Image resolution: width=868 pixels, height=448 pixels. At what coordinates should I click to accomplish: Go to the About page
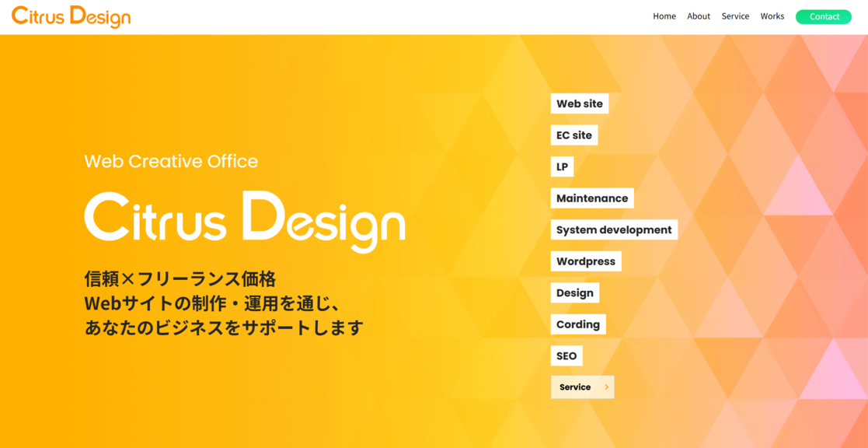click(698, 16)
